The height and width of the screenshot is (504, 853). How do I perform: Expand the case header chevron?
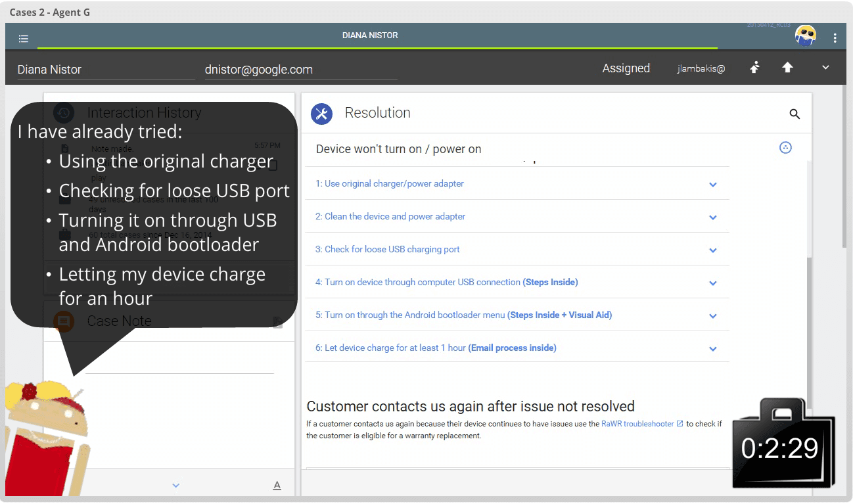[x=826, y=68]
